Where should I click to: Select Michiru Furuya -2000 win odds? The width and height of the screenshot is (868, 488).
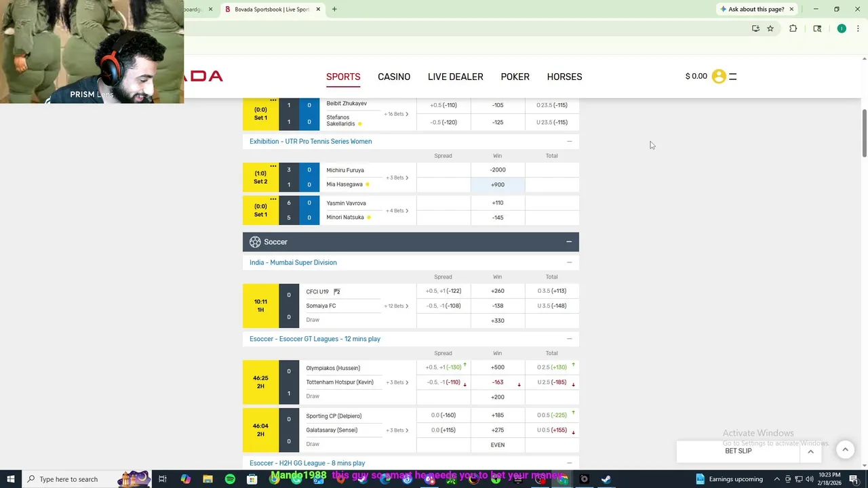click(x=498, y=170)
